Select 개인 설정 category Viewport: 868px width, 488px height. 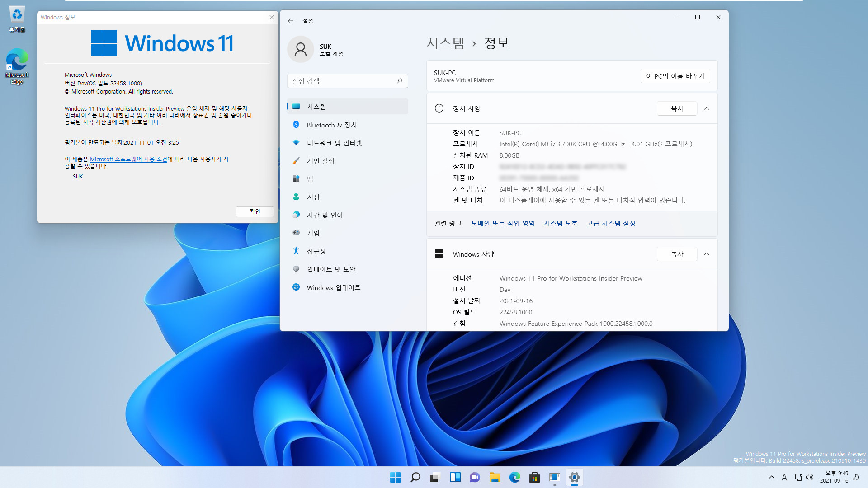pos(347,161)
